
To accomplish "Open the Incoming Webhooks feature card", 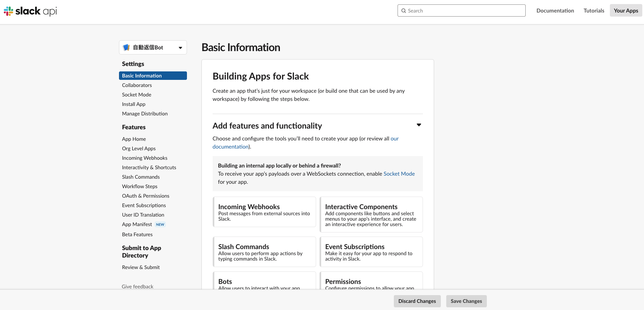I will pos(264,212).
